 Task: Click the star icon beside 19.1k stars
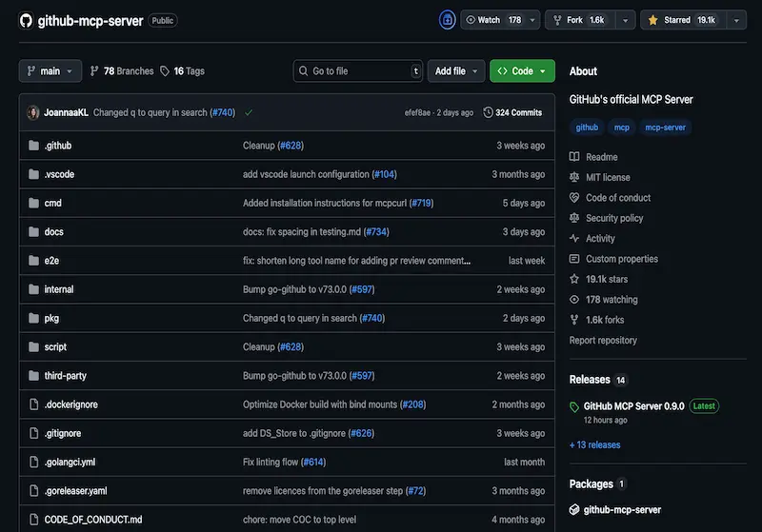(x=574, y=279)
